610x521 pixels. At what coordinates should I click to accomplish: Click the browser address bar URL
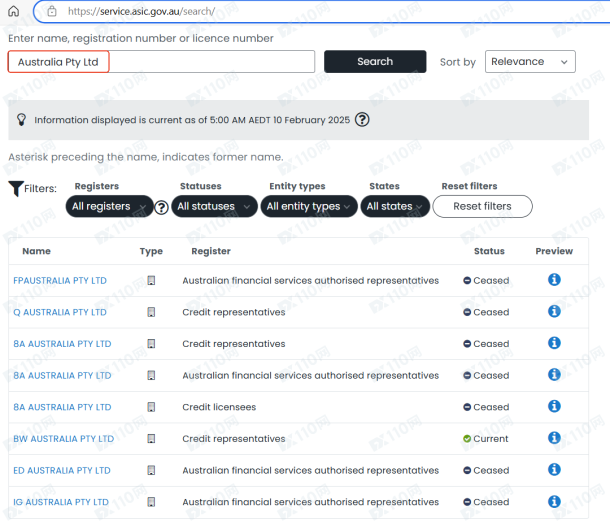142,11
